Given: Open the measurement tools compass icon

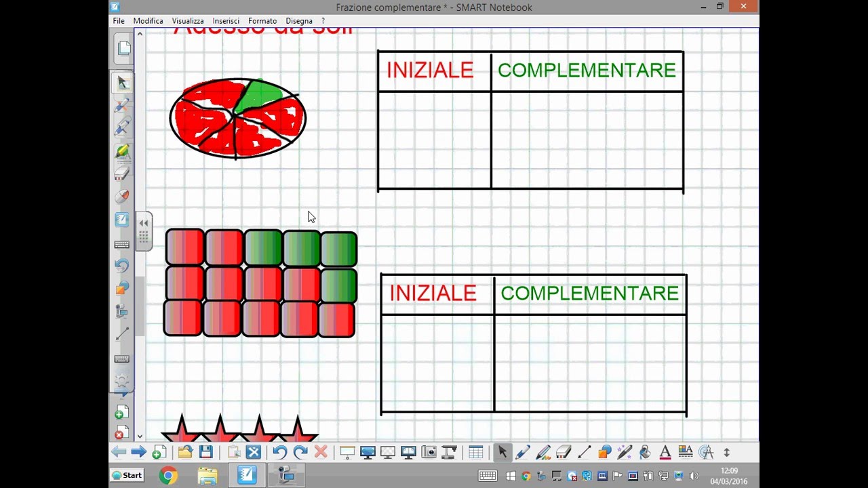Looking at the screenshot, I should tap(706, 452).
